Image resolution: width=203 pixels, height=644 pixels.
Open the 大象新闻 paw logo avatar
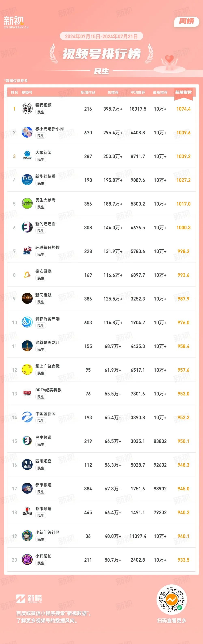(x=27, y=156)
